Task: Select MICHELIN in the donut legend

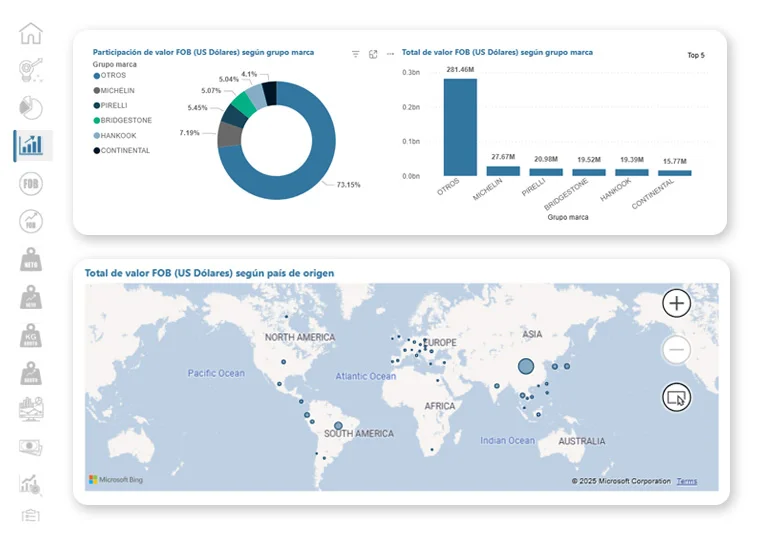Action: point(114,90)
